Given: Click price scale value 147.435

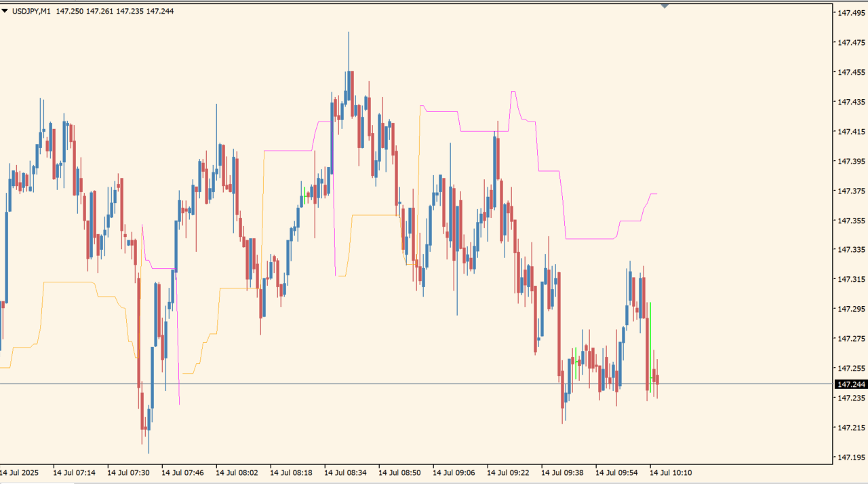Looking at the screenshot, I should coord(851,102).
